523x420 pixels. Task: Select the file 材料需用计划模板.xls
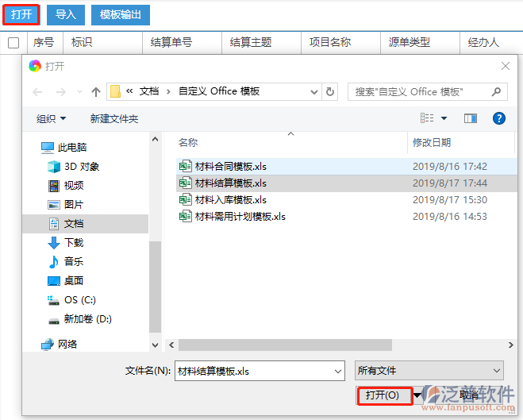(x=347, y=217)
